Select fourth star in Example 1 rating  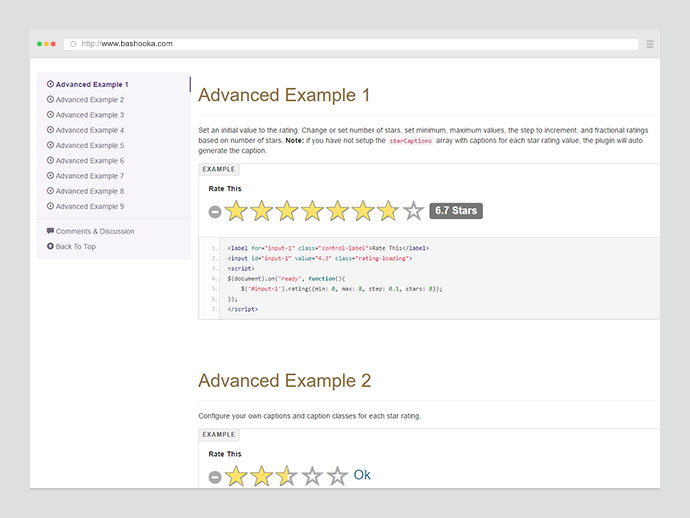312,210
